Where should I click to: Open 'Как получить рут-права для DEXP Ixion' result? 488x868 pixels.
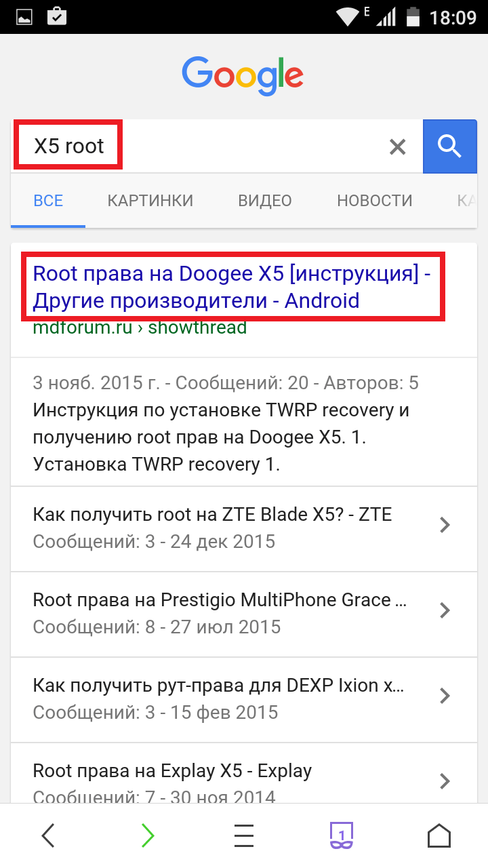click(x=218, y=685)
